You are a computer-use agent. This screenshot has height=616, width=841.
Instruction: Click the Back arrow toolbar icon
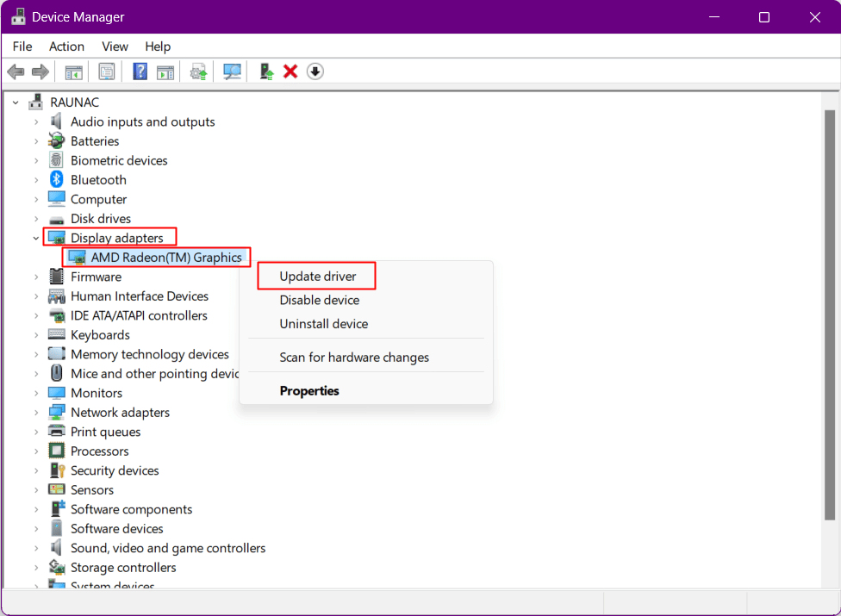(x=16, y=72)
